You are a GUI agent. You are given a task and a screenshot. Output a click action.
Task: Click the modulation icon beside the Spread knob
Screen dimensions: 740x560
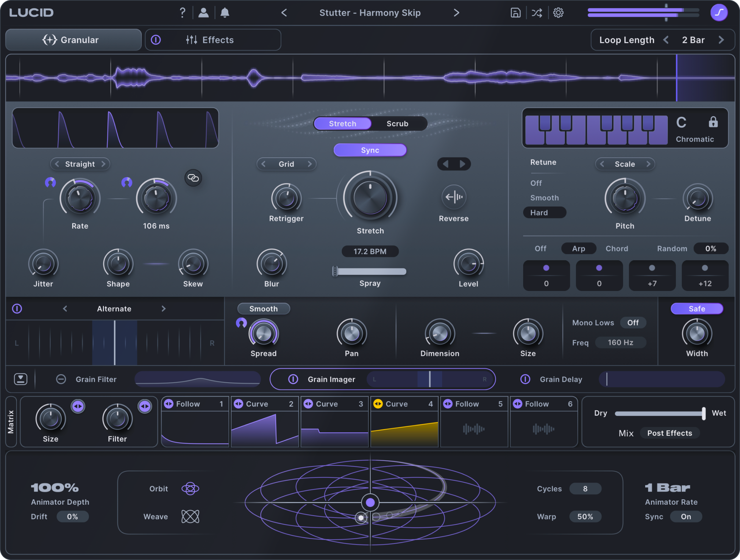point(241,323)
